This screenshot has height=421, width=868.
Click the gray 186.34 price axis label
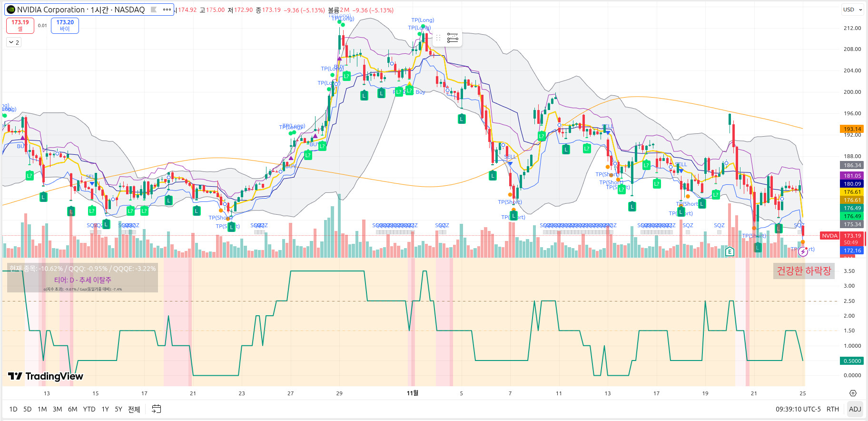(852, 165)
